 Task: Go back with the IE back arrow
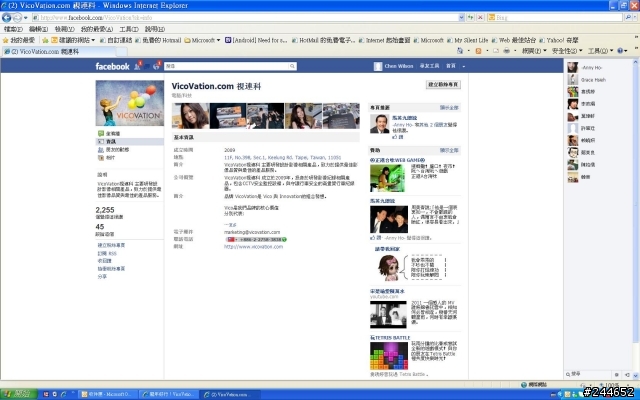(7, 18)
